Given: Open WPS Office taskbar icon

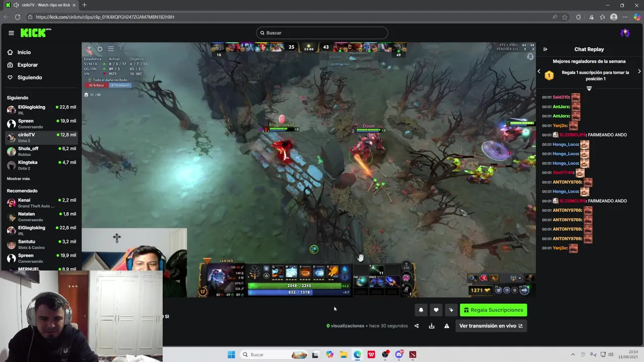Looking at the screenshot, I should coord(371,354).
